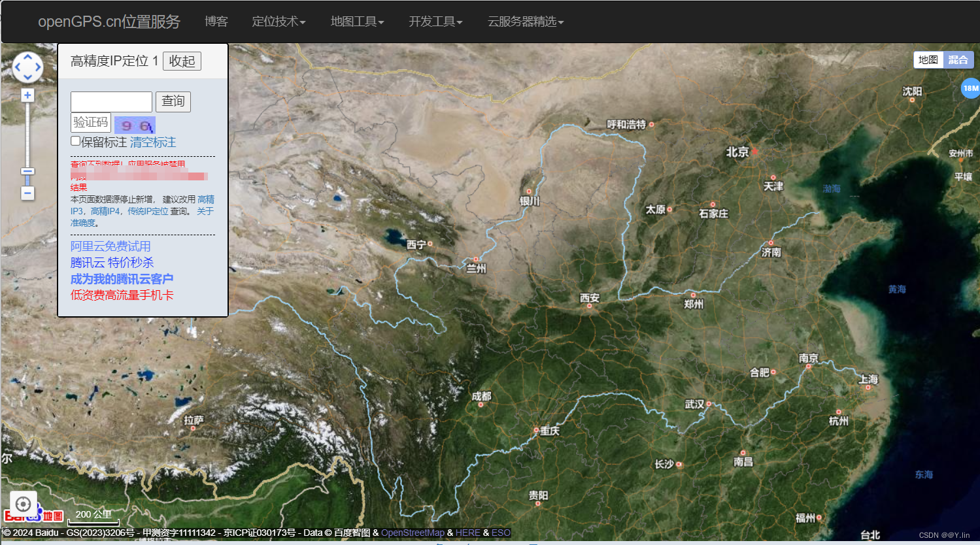Click the blue 18M badge
The height and width of the screenshot is (545, 980).
(971, 88)
